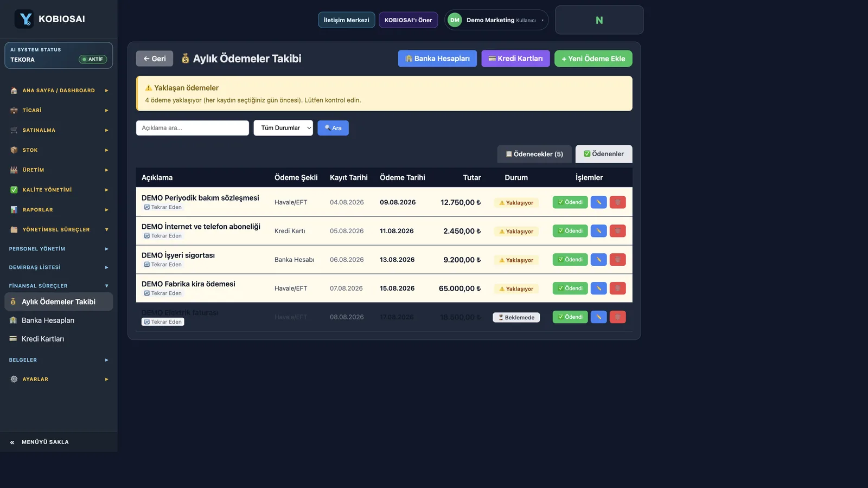The height and width of the screenshot is (488, 868).
Task: Click the DM user avatar
Action: (455, 20)
